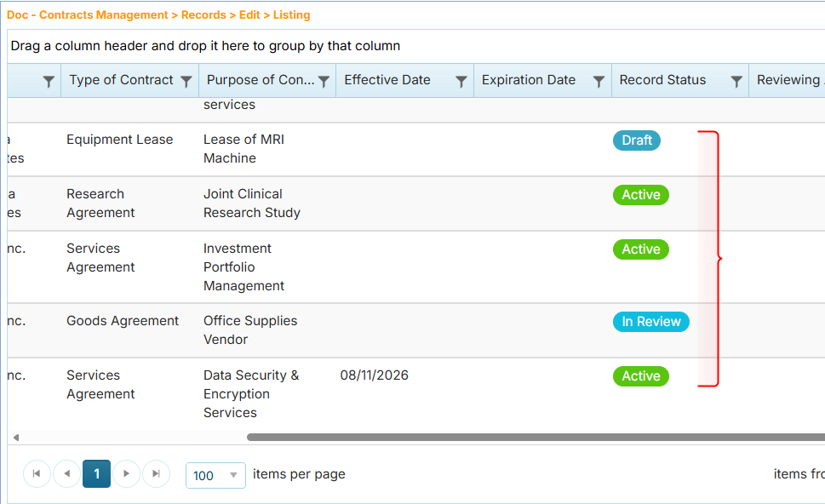The width and height of the screenshot is (825, 504).
Task: Click the In Review status badge
Action: point(650,322)
